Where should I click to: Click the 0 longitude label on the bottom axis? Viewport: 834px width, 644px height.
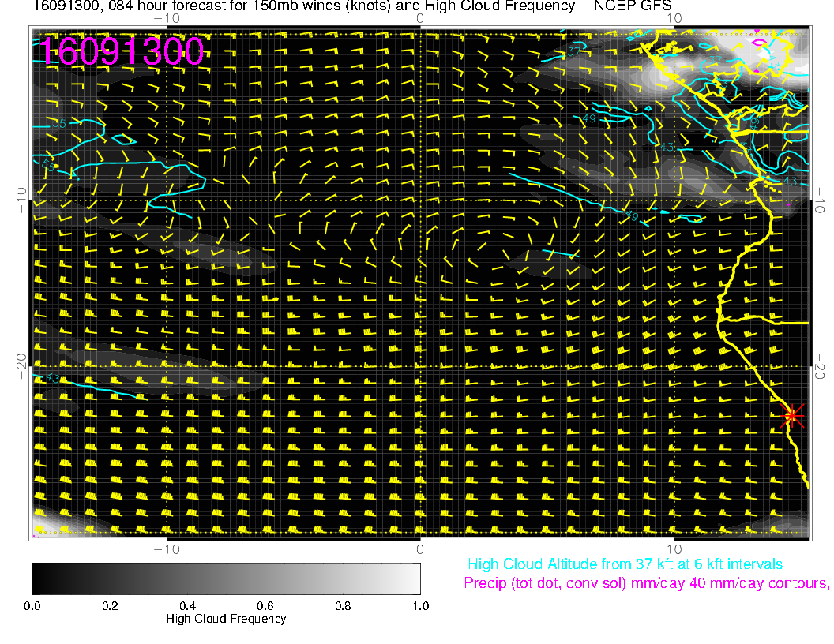coord(420,549)
